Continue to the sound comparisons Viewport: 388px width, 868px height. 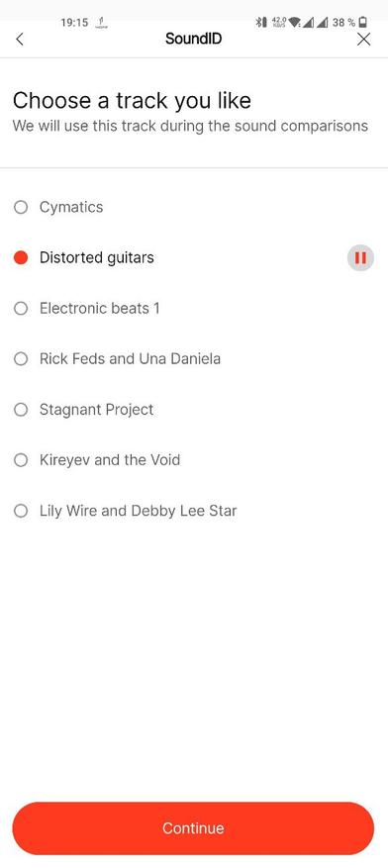click(x=193, y=828)
